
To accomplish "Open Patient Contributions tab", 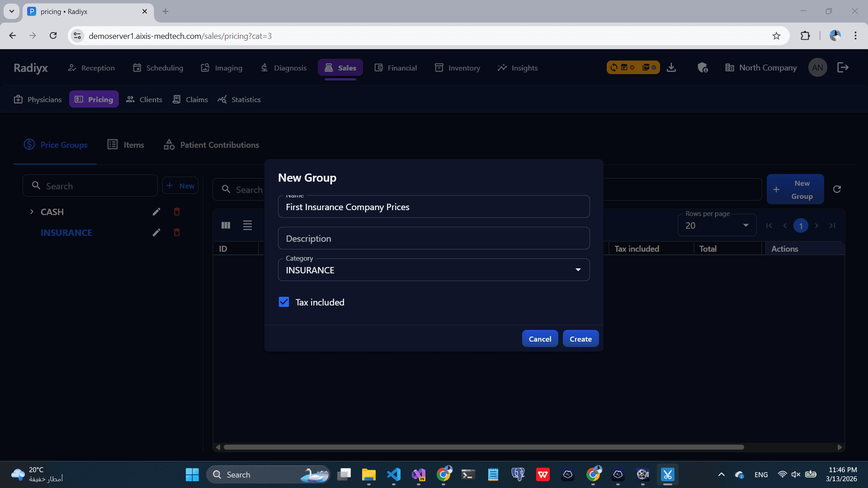I will coord(211,145).
